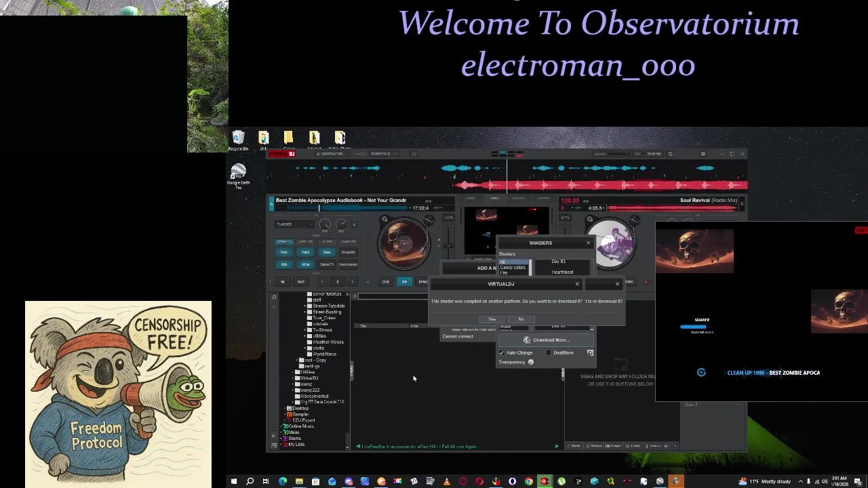
Task: Halve loop length with left arrow beside 4
Action: point(322,282)
